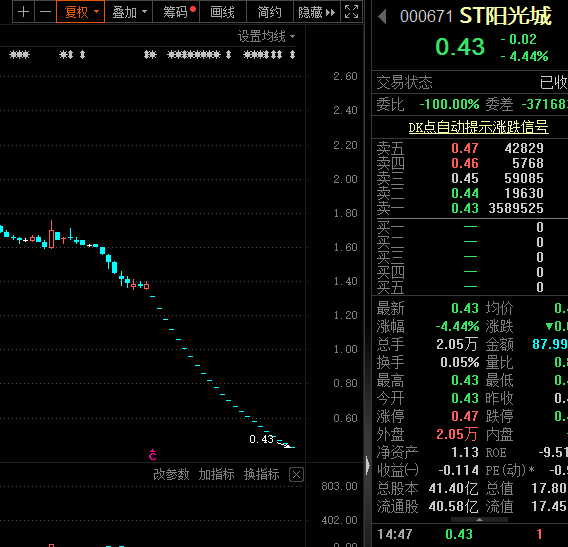
Task: Open 设置均线 moving average settings
Action: click(266, 36)
